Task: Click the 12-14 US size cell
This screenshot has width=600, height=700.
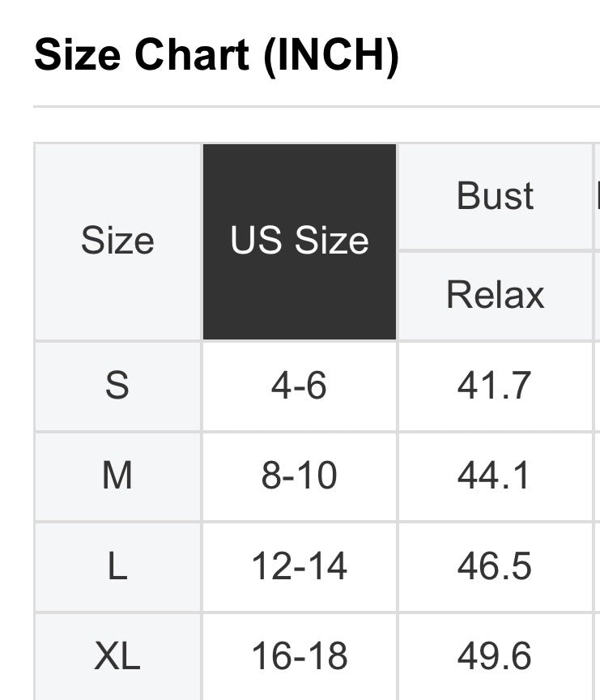Action: (300, 566)
